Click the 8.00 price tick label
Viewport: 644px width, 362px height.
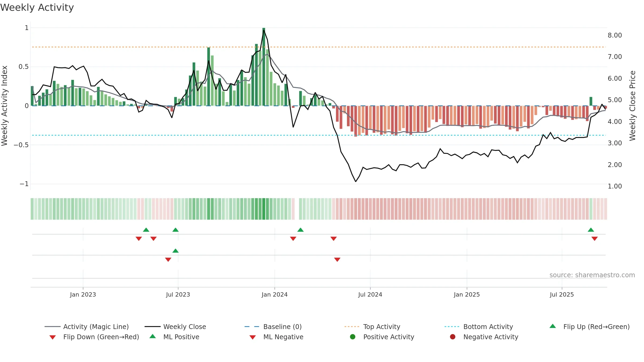(615, 35)
